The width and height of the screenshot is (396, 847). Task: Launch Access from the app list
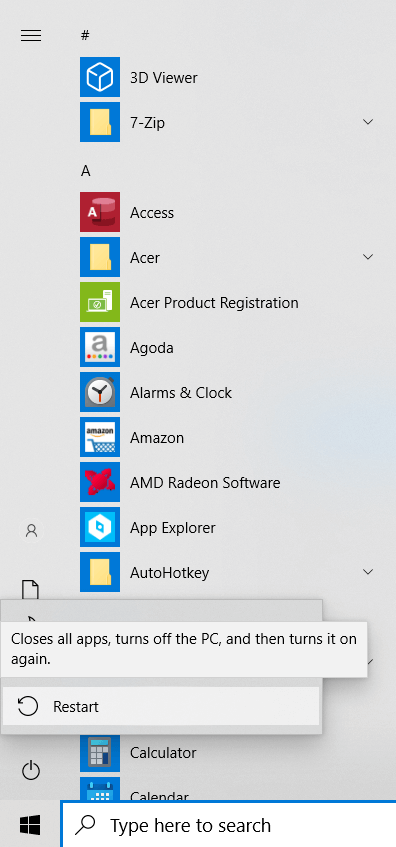[x=100, y=212]
